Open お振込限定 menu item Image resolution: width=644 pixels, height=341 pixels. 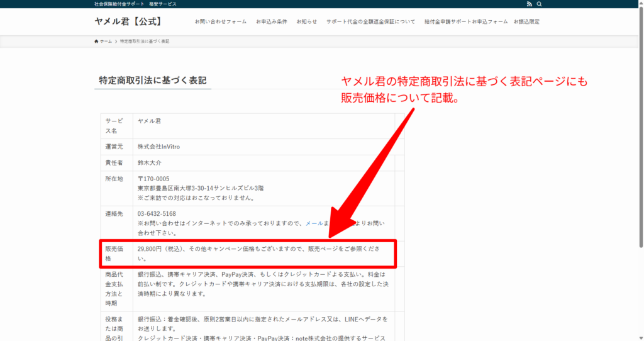click(x=526, y=22)
